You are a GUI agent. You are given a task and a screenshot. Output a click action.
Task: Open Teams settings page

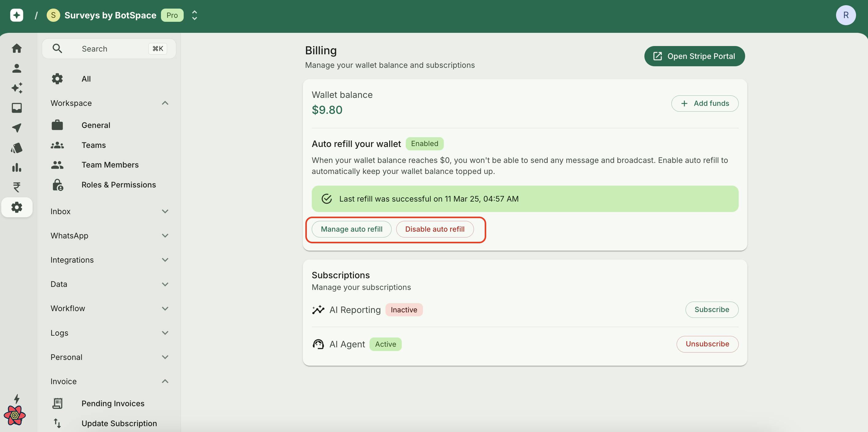tap(109, 145)
